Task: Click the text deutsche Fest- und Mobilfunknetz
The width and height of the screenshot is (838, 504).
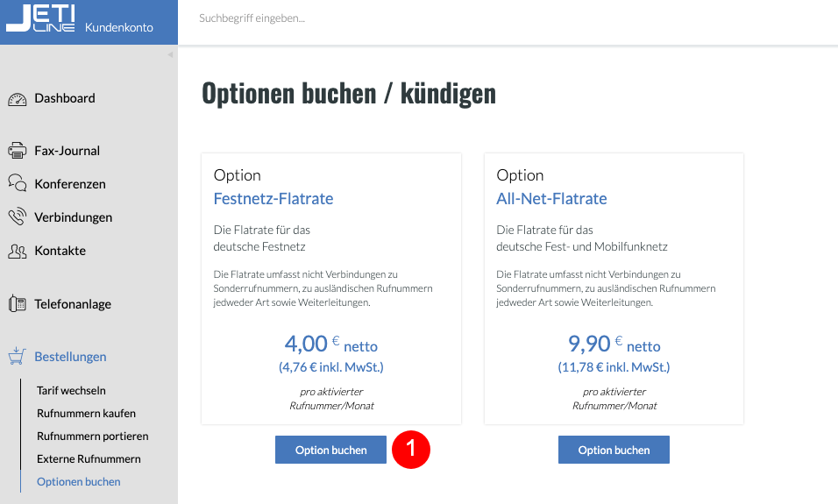Action: coord(581,246)
